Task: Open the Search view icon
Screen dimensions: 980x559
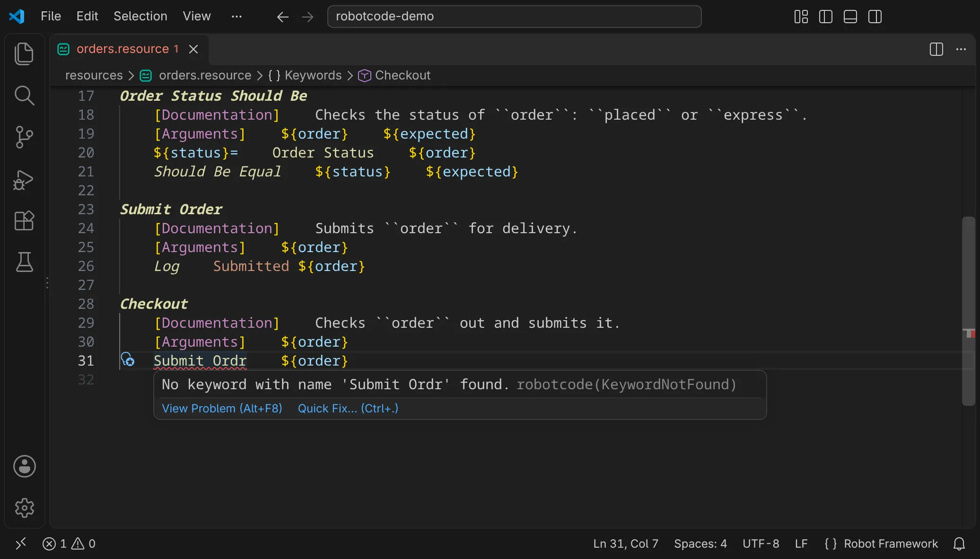Action: tap(24, 95)
